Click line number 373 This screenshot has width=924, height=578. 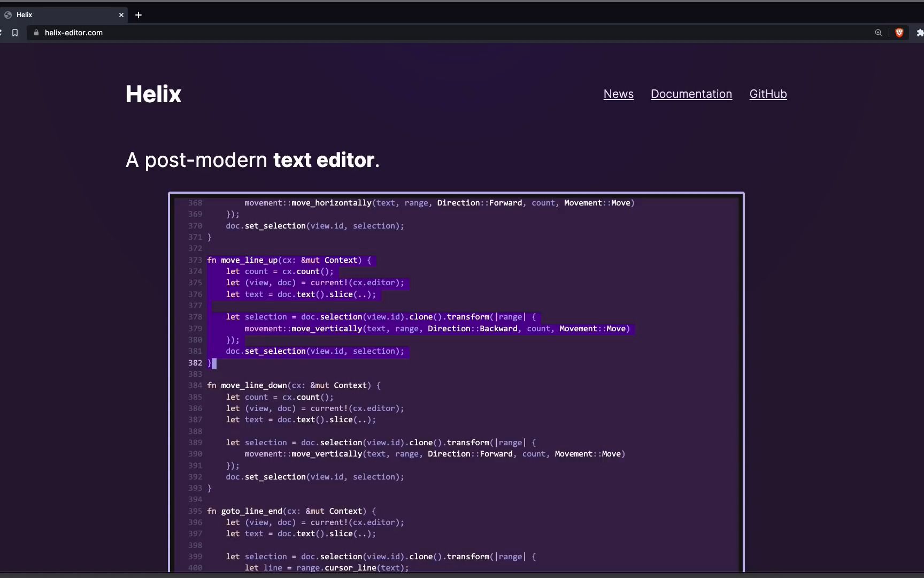195,260
